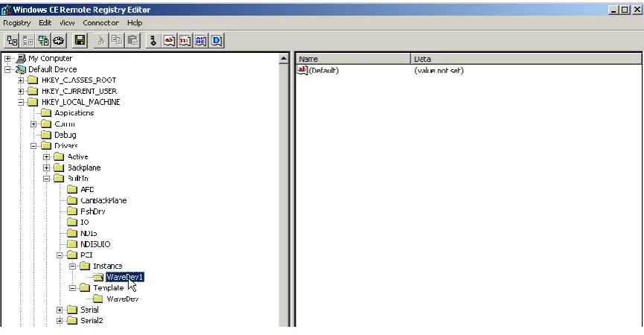This screenshot has width=644, height=335.
Task: Select the (Default) value entry
Action: tap(324, 70)
